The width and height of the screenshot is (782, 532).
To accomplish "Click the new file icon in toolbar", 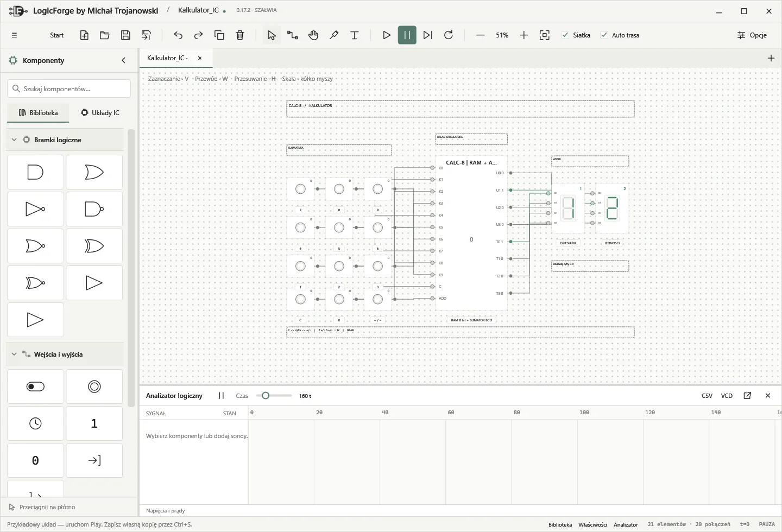I will click(x=84, y=35).
